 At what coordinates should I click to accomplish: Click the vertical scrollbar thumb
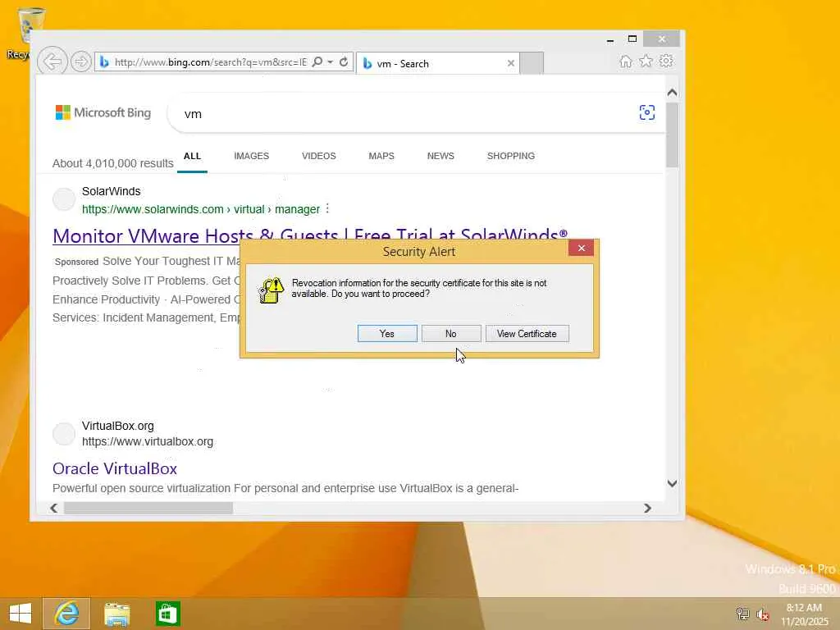(x=673, y=135)
